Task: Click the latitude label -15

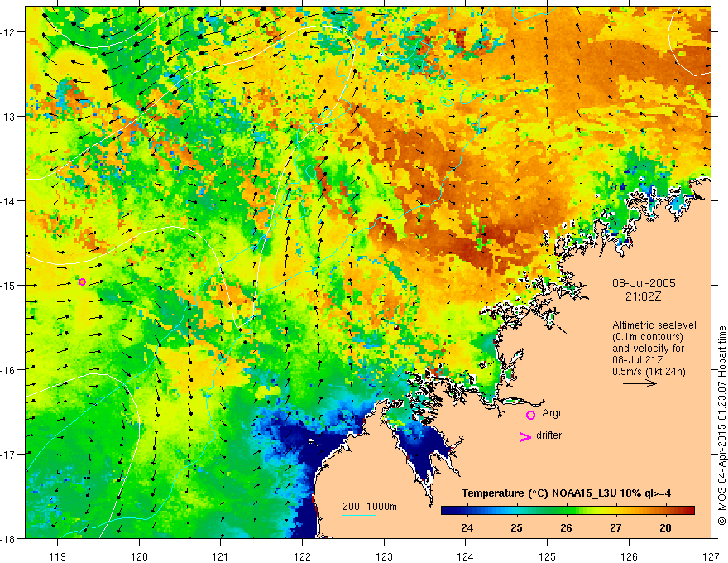Action: click(8, 285)
